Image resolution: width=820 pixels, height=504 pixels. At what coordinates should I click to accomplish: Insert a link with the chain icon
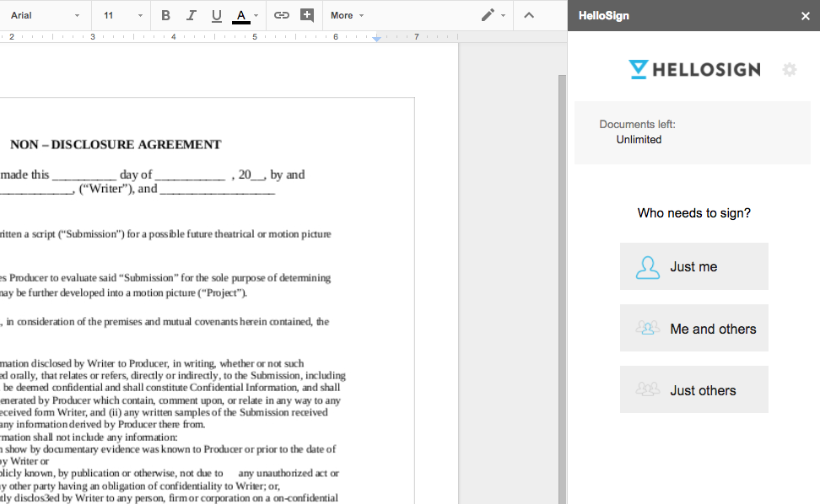(x=282, y=15)
